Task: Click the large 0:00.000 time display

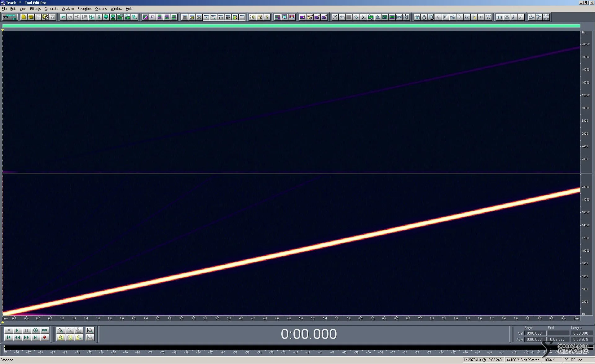Action: [309, 334]
